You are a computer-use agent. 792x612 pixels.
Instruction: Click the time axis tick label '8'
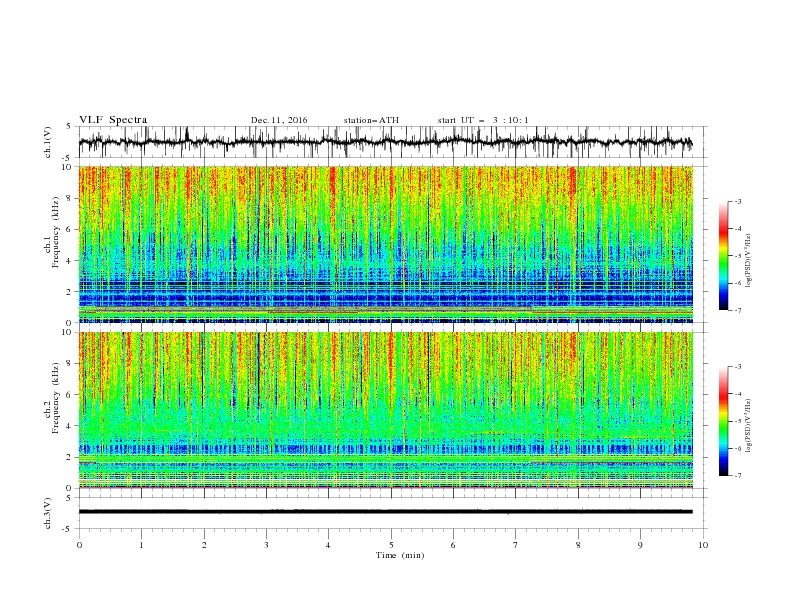point(578,545)
